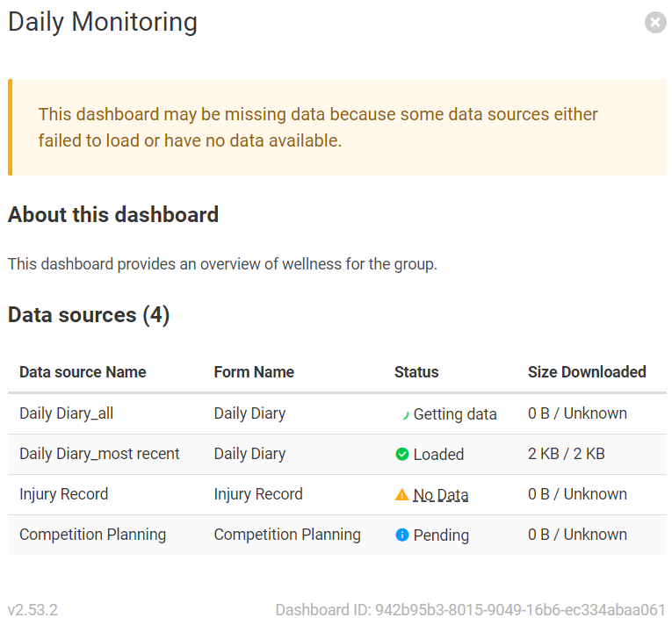Click the 2 KB / 2 KB size value
The width and height of the screenshot is (672, 625).
(566, 454)
